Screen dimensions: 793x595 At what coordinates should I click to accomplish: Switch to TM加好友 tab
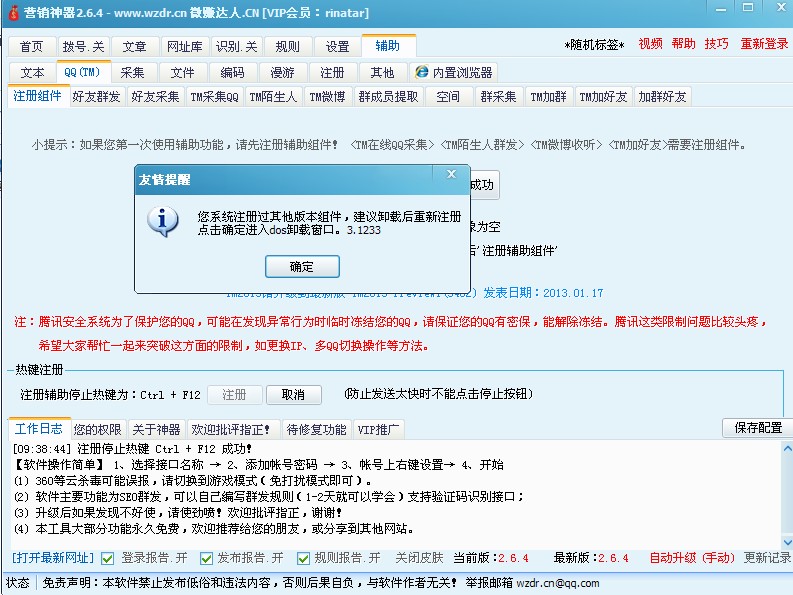603,96
